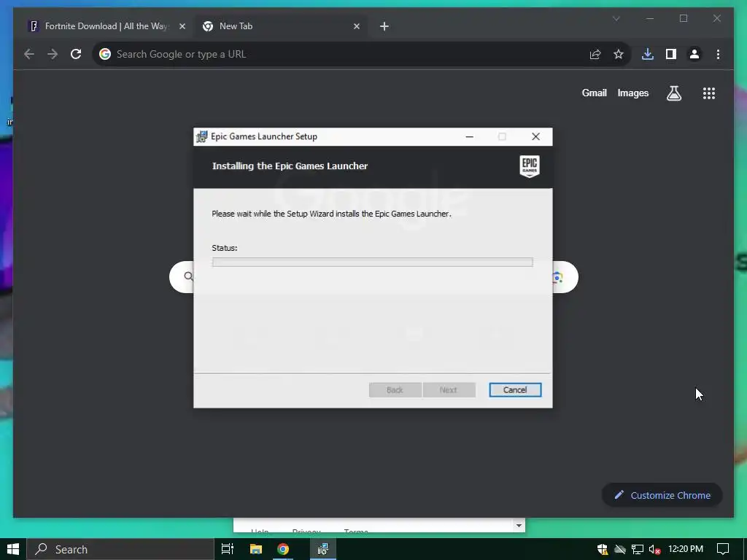Screen dimensions: 747x560
Task: Close the Epic Games Launcher Setup dialog
Action: [535, 136]
